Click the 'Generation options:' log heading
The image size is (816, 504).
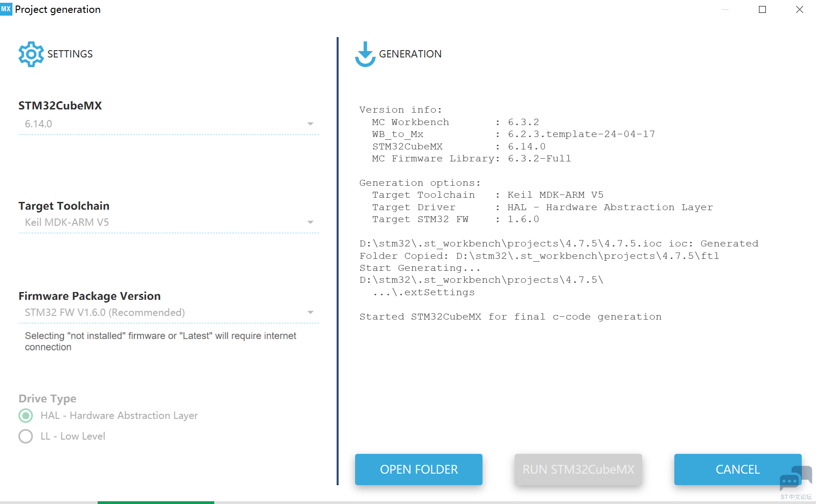[x=420, y=183]
